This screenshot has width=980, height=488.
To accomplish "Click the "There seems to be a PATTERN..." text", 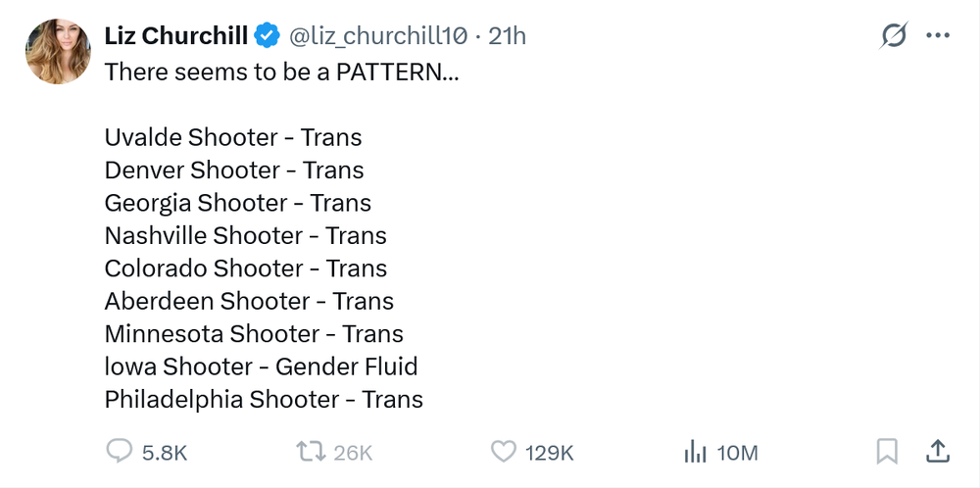I will tap(281, 73).
